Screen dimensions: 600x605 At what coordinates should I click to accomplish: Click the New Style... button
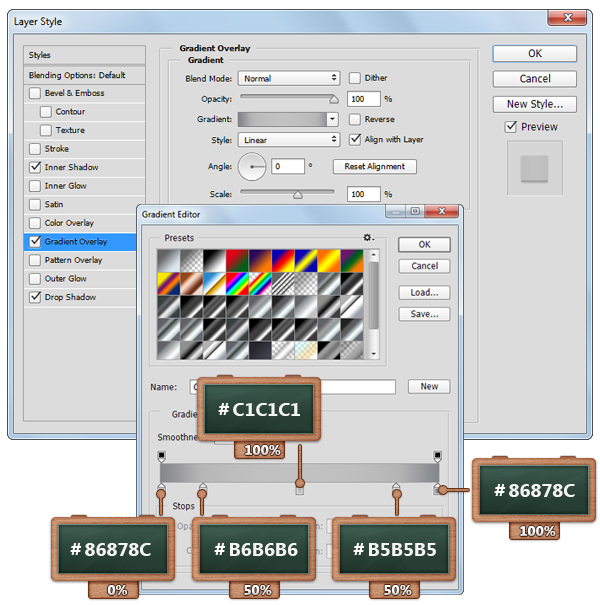[534, 104]
